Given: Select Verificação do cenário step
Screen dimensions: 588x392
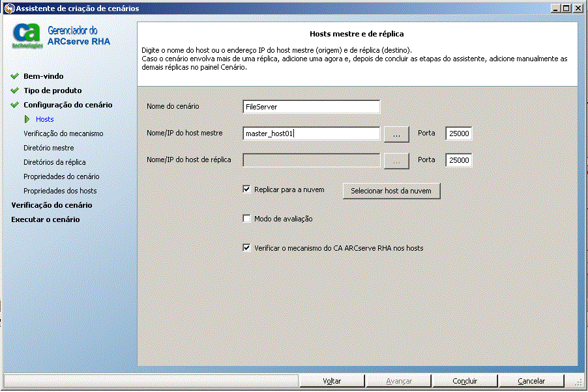Looking at the screenshot, I should click(x=51, y=205).
